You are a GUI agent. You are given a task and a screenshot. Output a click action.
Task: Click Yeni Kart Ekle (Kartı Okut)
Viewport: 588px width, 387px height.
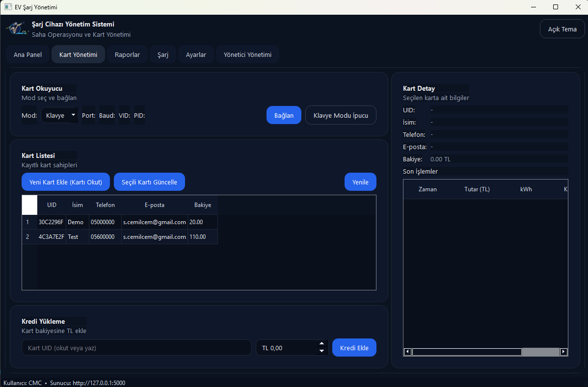[66, 182]
